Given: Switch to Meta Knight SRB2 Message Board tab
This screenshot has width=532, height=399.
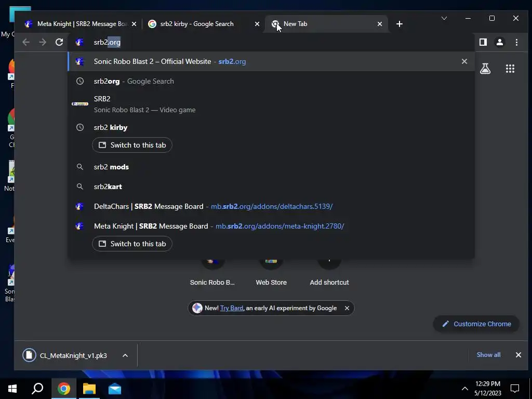Looking at the screenshot, I should 81,24.
